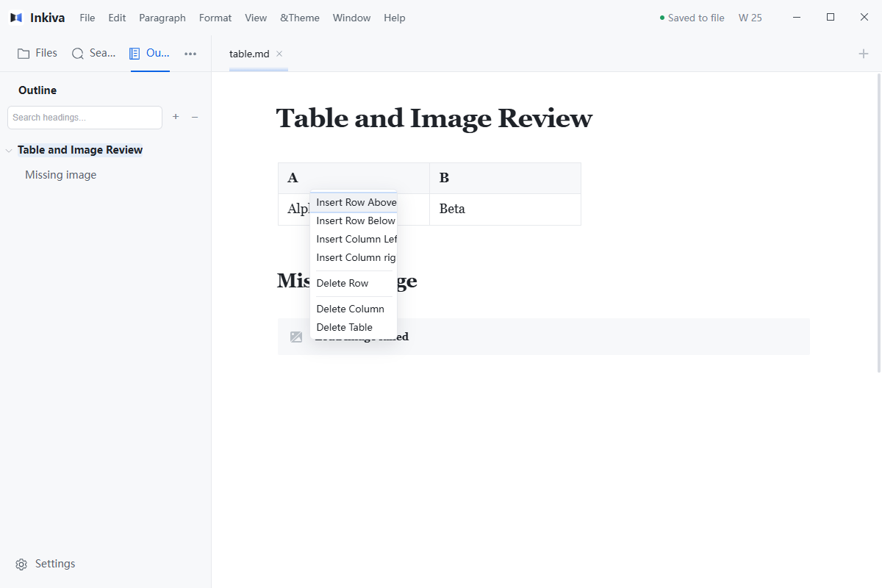Open the Help menu

point(395,18)
